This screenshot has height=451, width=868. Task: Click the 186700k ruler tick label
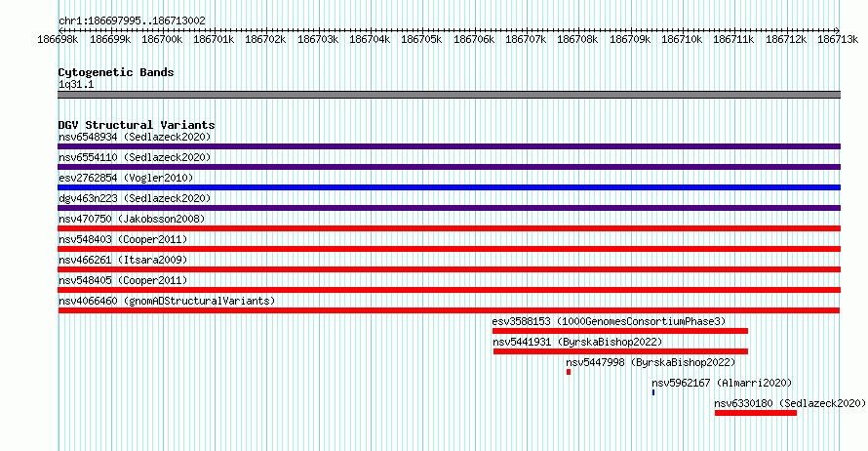click(x=162, y=39)
